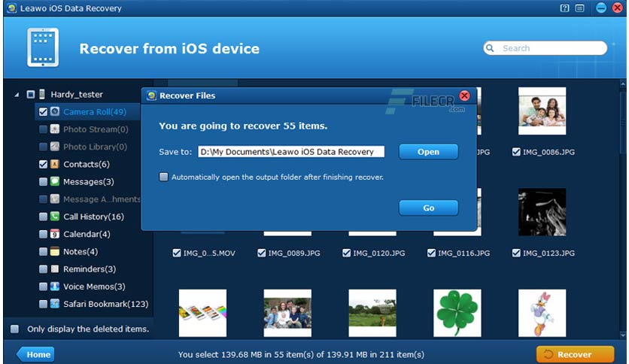
Task: Select Voice Memos(3) category
Action: [x=94, y=287]
